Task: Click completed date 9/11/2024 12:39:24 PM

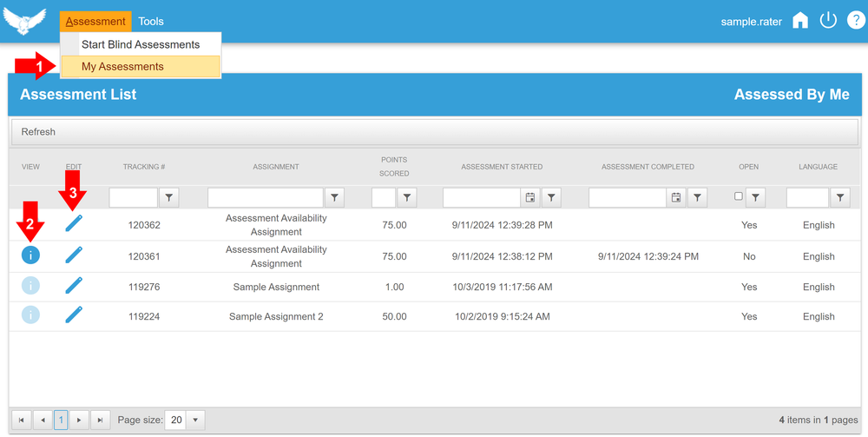Action: pos(648,256)
